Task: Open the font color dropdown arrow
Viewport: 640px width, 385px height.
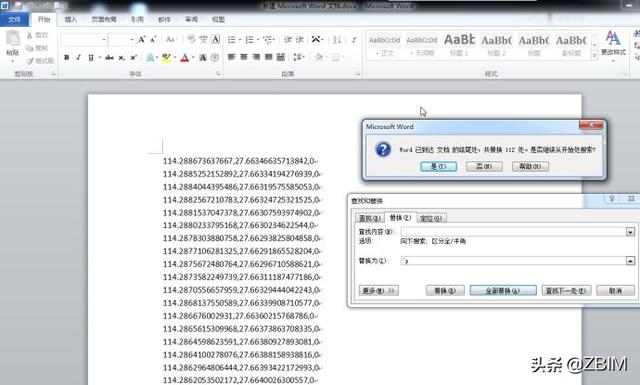Action: (x=193, y=58)
